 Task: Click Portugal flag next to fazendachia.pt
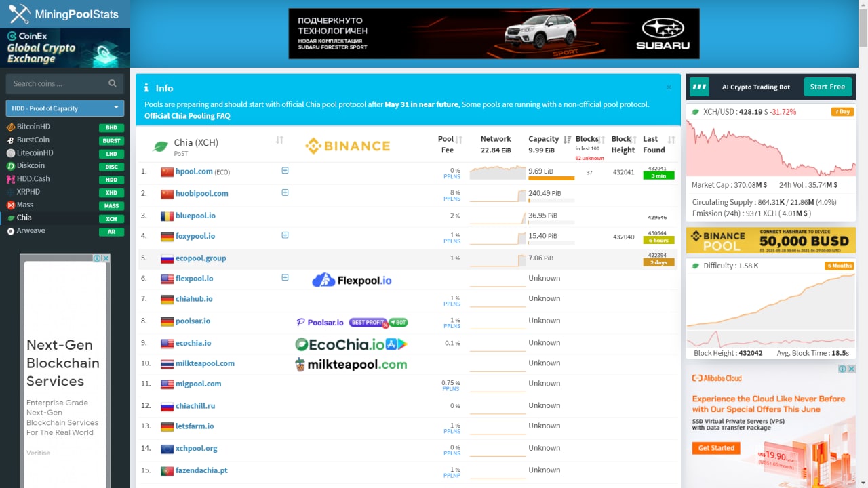167,470
